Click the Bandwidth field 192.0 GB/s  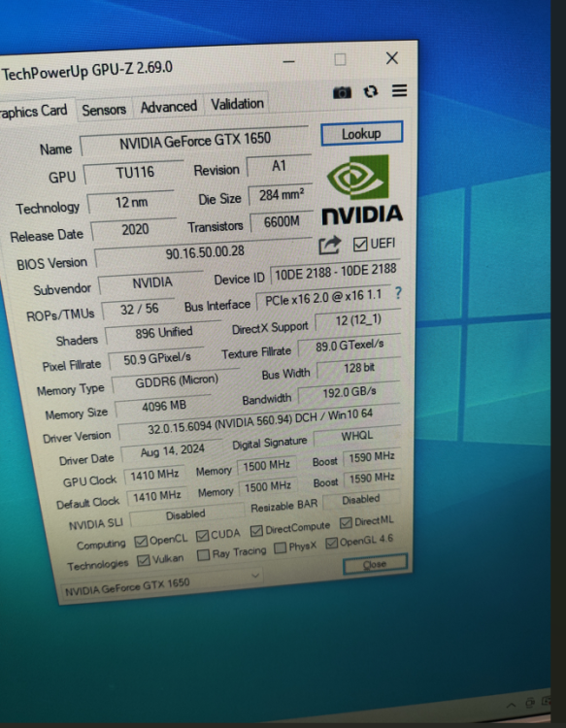[349, 392]
